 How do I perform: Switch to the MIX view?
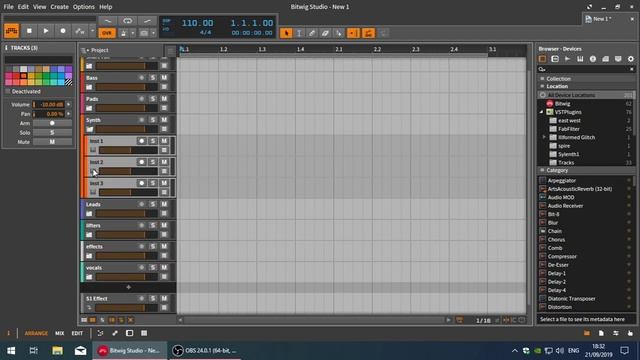point(60,333)
